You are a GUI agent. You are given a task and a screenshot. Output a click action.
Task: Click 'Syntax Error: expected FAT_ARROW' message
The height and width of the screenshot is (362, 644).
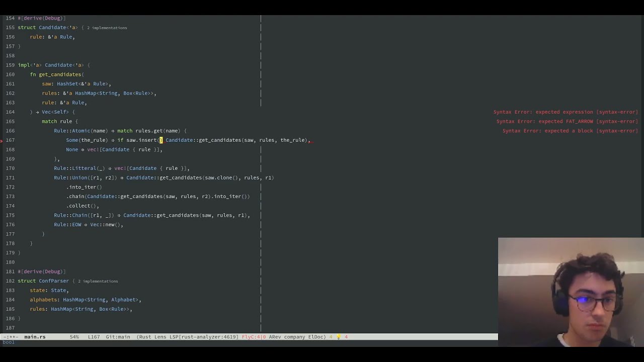pyautogui.click(x=567, y=122)
